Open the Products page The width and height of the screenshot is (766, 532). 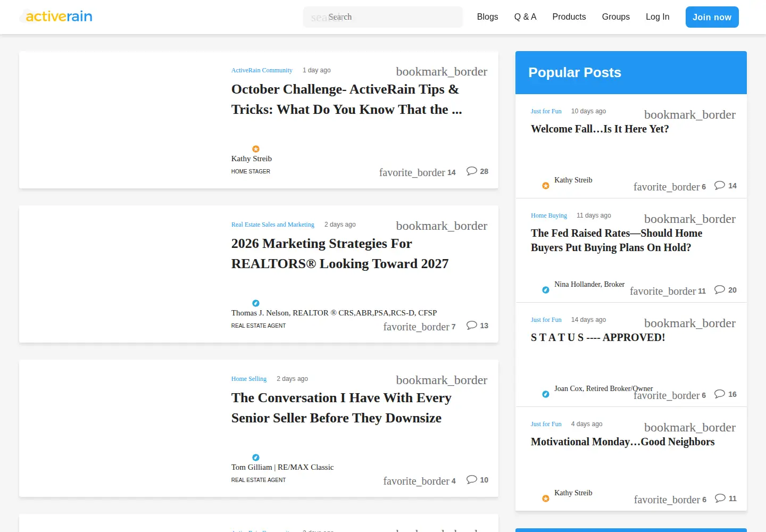pos(569,17)
